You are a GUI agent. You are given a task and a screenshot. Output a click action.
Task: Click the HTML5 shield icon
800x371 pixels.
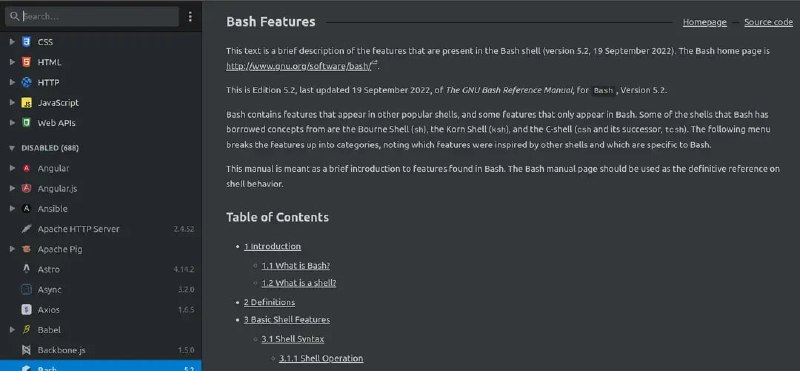point(27,62)
